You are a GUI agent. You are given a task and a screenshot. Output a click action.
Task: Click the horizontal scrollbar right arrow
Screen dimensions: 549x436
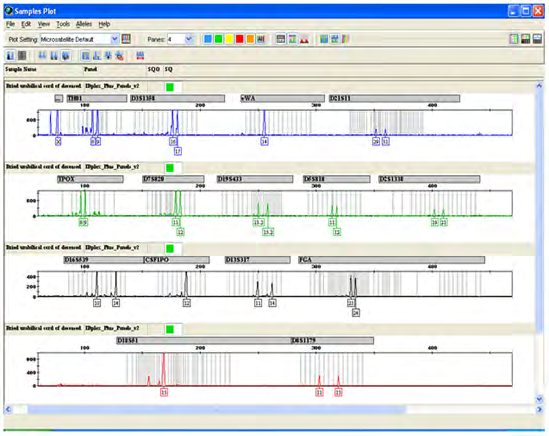tap(539, 409)
